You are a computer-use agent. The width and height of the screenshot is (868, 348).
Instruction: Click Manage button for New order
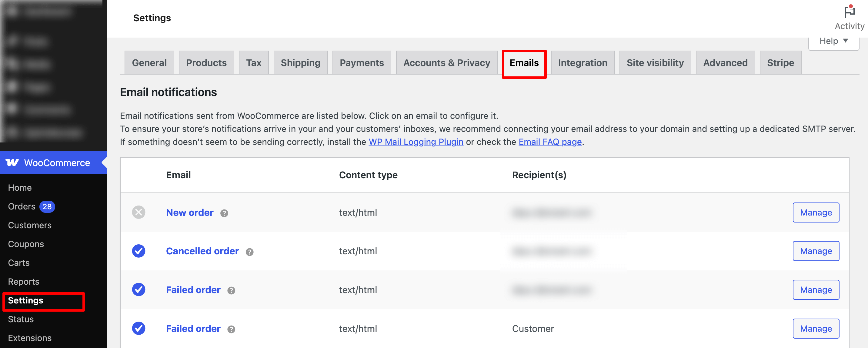coord(816,212)
